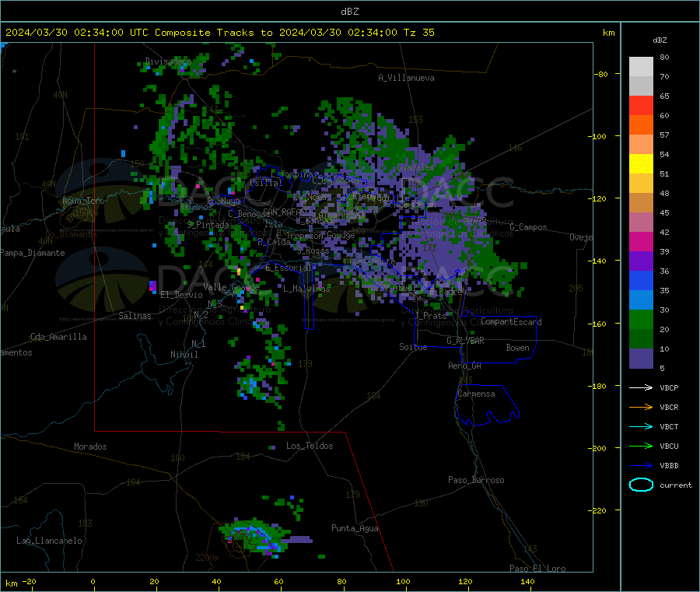Viewport: 700px width, 592px height.
Task: Pick the purple 5 dBZ color swatch
Action: pos(641,359)
